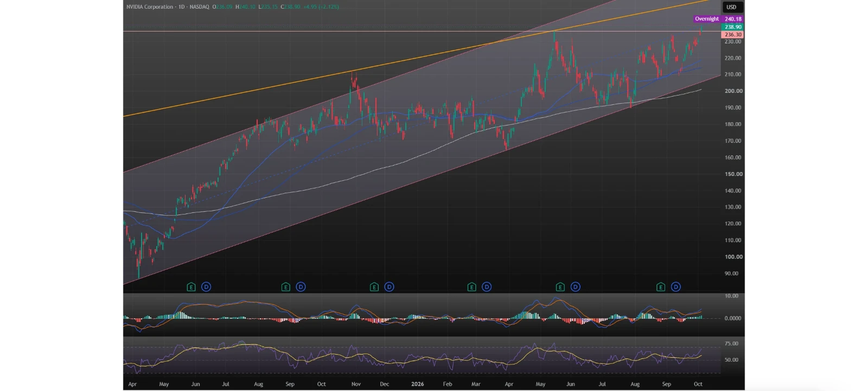The height and width of the screenshot is (391, 868).
Task: Click the November 2025 earnings marker
Action: coord(374,287)
